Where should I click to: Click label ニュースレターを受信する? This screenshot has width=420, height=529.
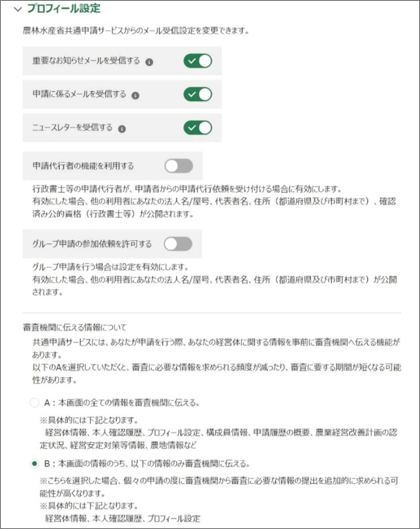pos(72,127)
